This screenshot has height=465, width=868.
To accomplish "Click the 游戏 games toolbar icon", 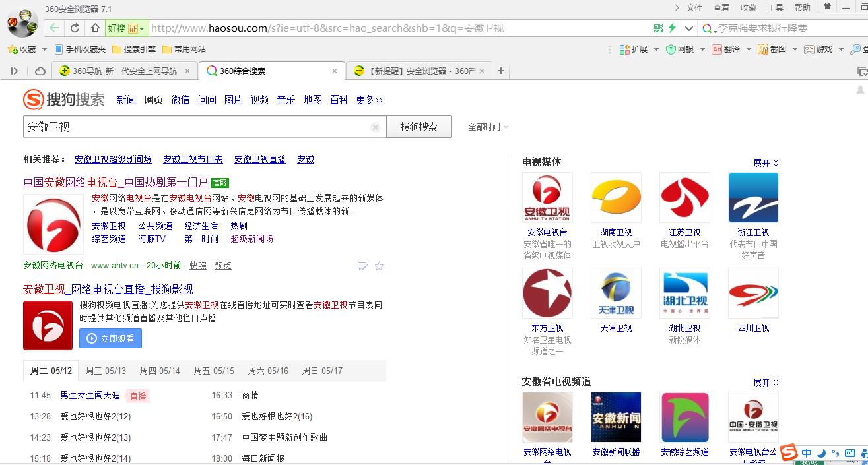I will (x=818, y=49).
